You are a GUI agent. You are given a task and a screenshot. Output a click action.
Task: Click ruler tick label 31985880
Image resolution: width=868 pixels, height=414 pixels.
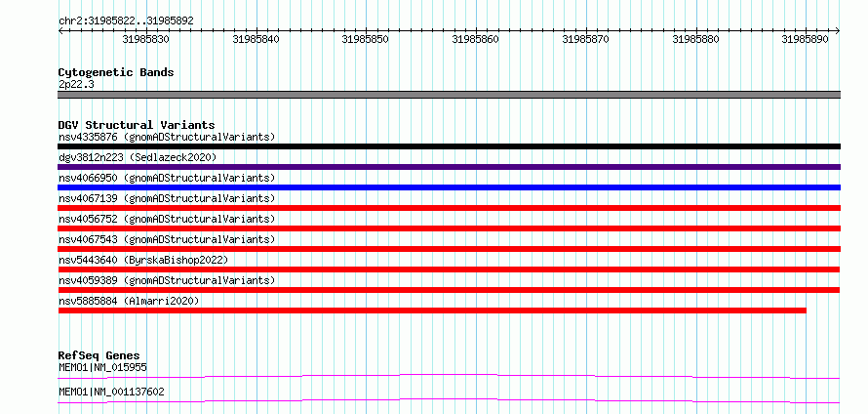pyautogui.click(x=695, y=39)
